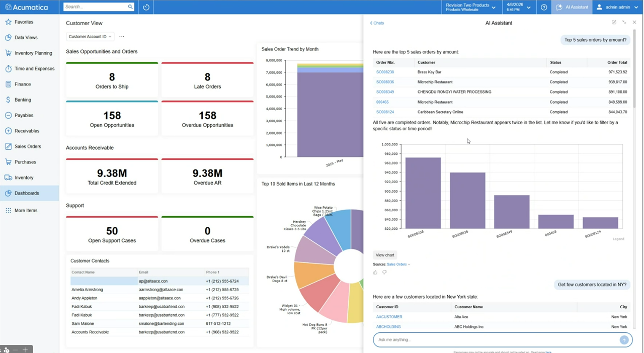The width and height of the screenshot is (644, 353).
Task: Expand the Revision Two Products company selector
Action: (493, 7)
